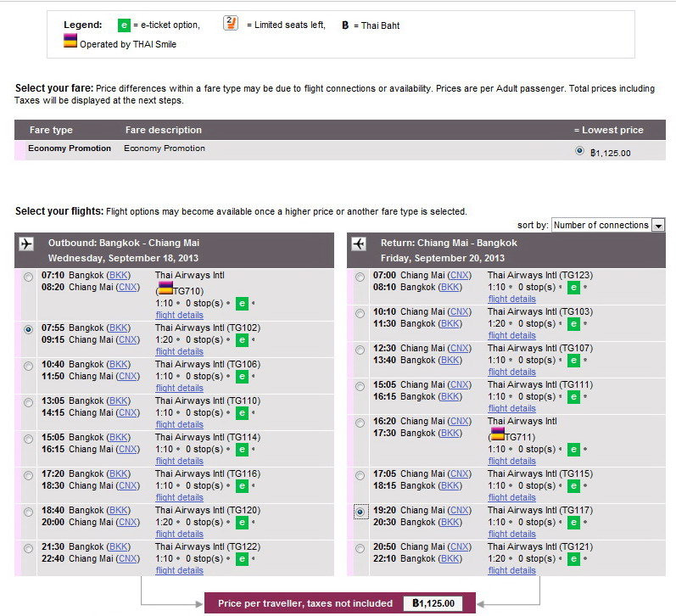Click the Outbound airplane departure icon
Screen dimensions: 676x616
point(26,244)
